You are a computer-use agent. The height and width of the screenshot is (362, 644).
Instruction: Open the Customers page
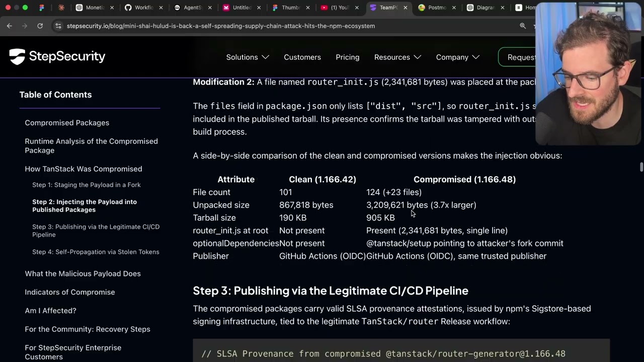302,57
